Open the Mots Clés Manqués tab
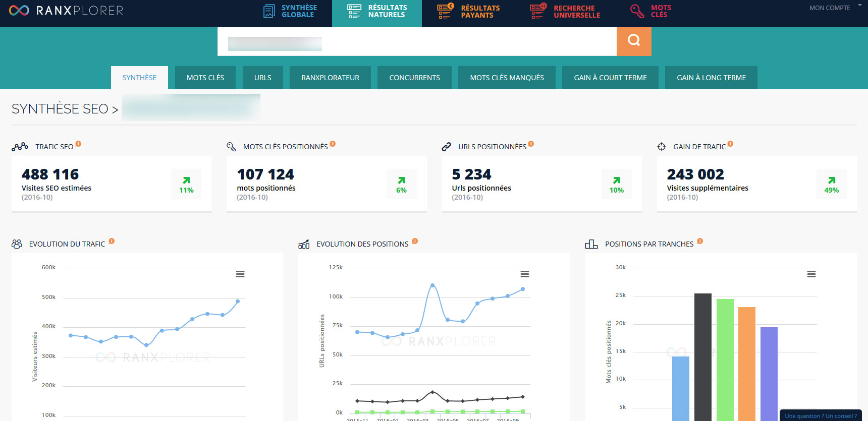This screenshot has height=421, width=868. point(507,78)
